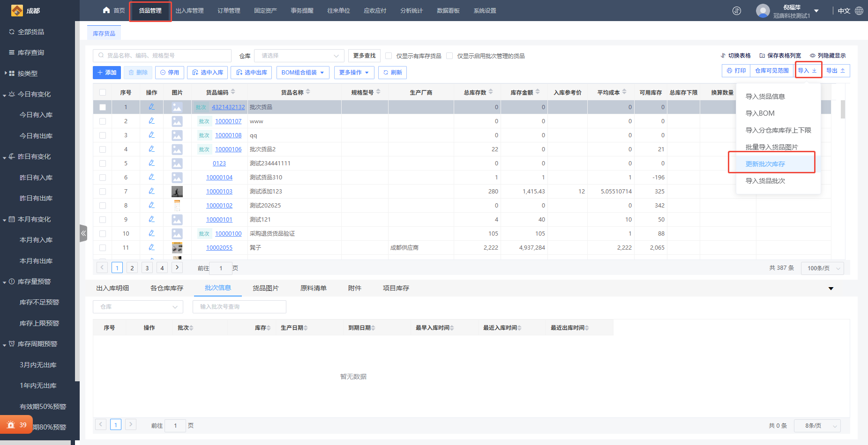
Task: Open the home icon in top navigation
Action: click(106, 10)
